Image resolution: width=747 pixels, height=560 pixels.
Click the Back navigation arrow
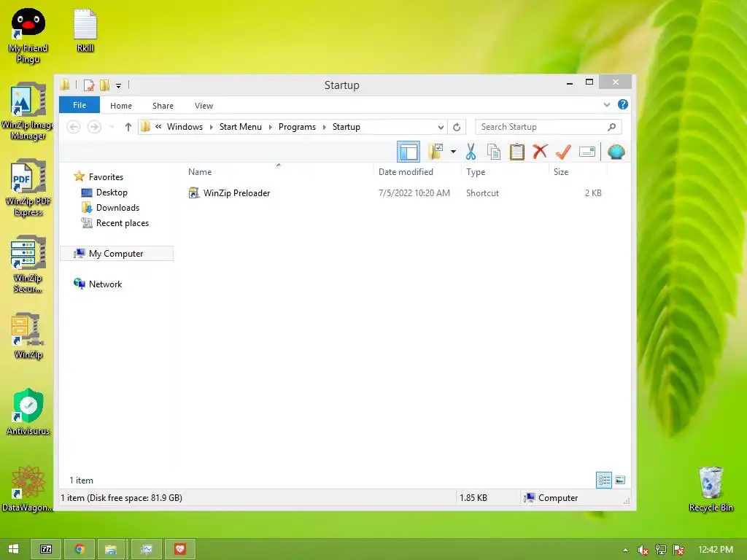click(x=74, y=127)
